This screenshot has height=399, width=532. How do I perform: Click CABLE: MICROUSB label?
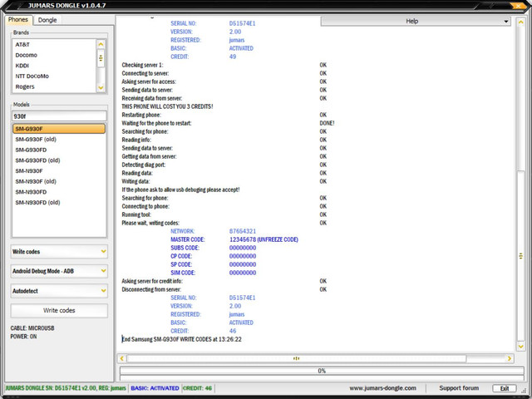coord(32,328)
